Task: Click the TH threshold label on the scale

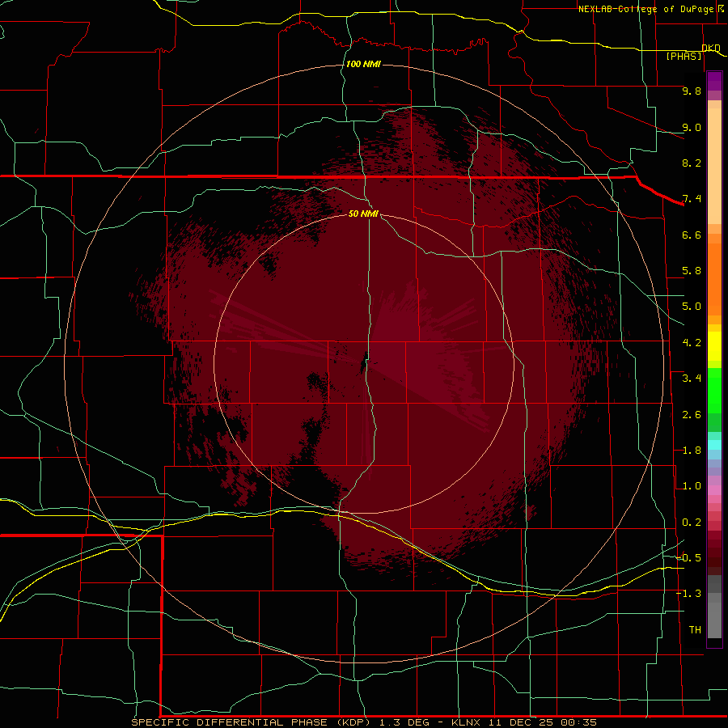Action: pos(695,630)
